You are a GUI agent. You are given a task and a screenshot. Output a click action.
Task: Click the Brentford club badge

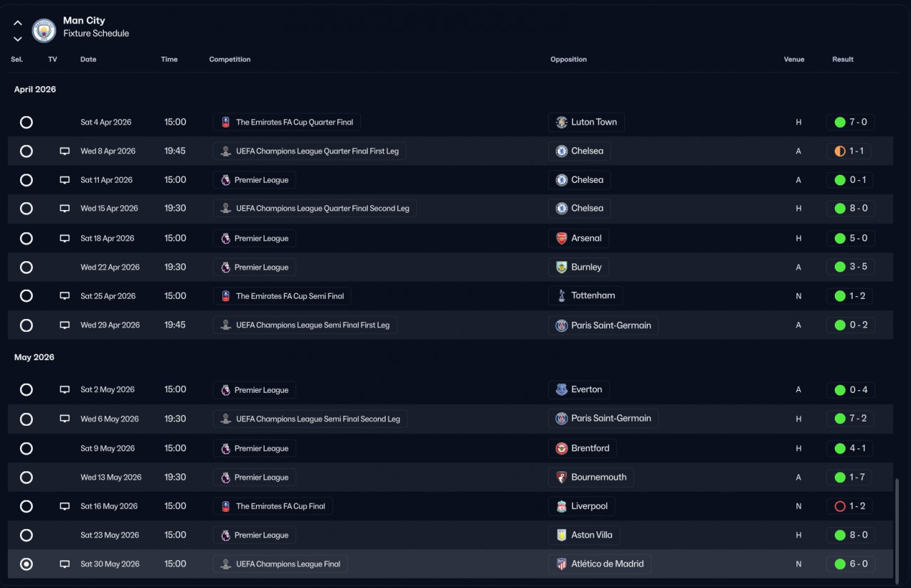(562, 448)
